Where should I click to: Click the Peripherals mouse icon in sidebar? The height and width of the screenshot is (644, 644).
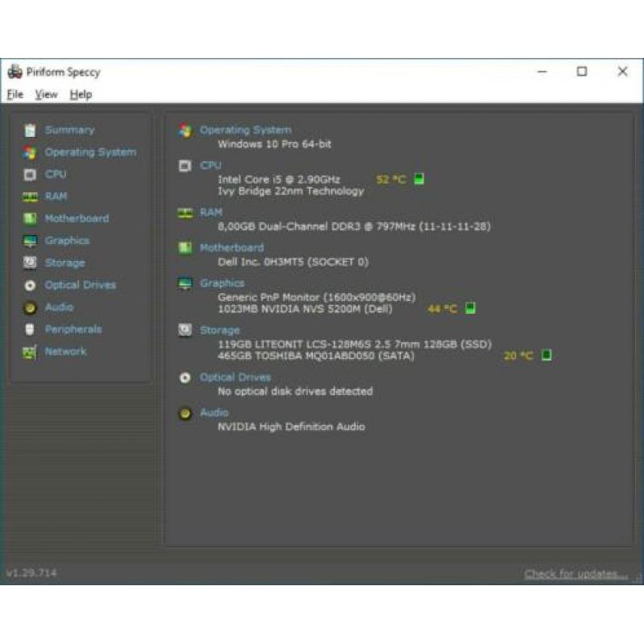click(x=30, y=329)
